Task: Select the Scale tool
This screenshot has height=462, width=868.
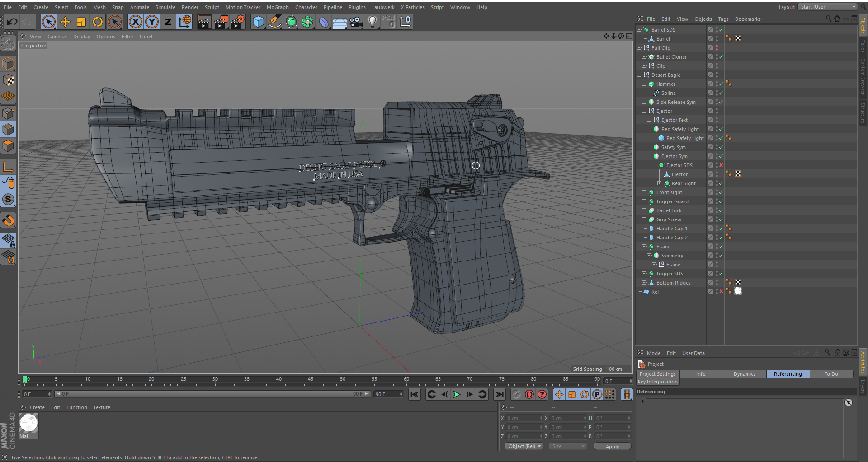Action: point(81,22)
